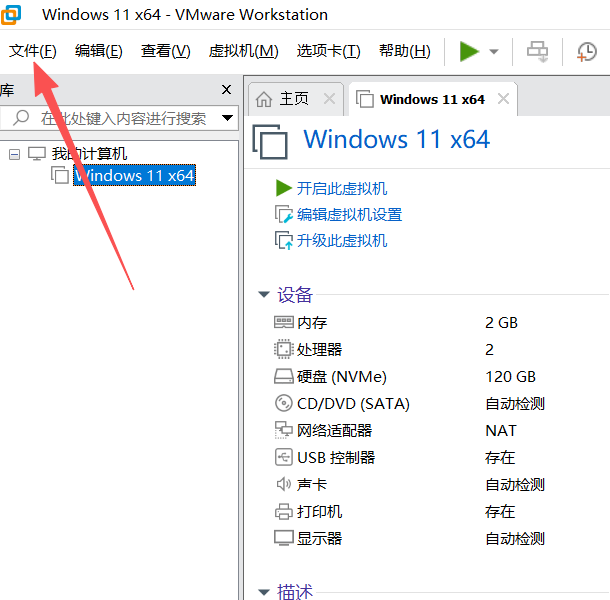Collapse the 我的计算机 tree node
The height and width of the screenshot is (600, 610).
(14, 155)
